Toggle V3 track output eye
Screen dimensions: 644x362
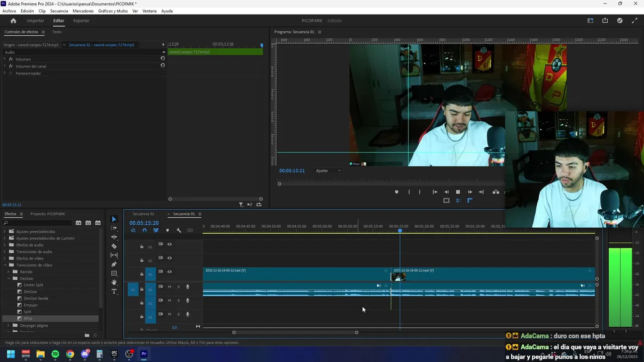(x=170, y=244)
